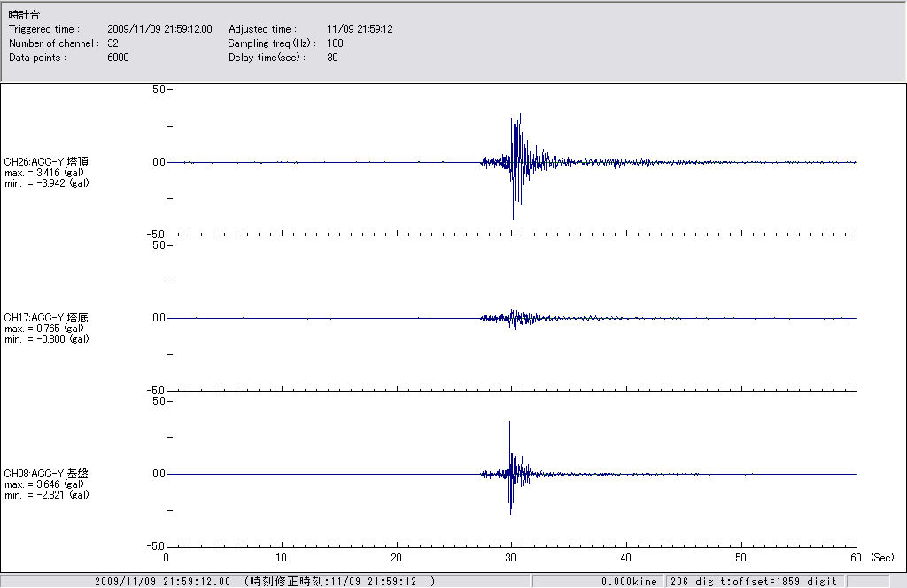This screenshot has height=588, width=907.
Task: Select the CH17:ACC-Y 塔底 channel label
Action: [46, 317]
